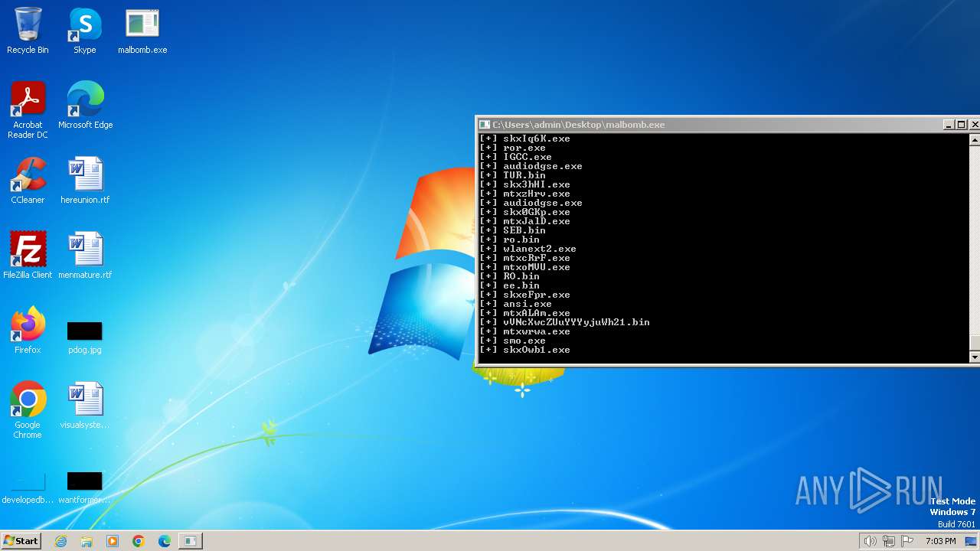Viewport: 980px width, 551px height.
Task: Click the mtxALAm.exe console line
Action: [525, 313]
